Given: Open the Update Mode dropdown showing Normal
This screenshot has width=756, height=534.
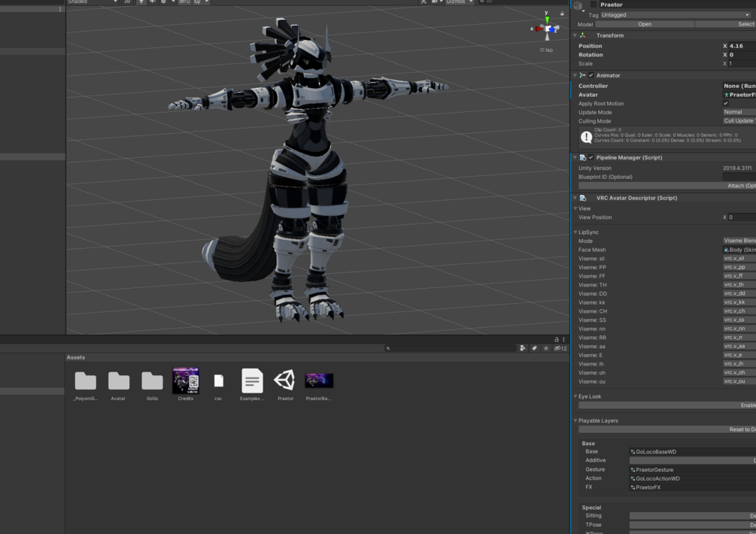Looking at the screenshot, I should pyautogui.click(x=739, y=112).
